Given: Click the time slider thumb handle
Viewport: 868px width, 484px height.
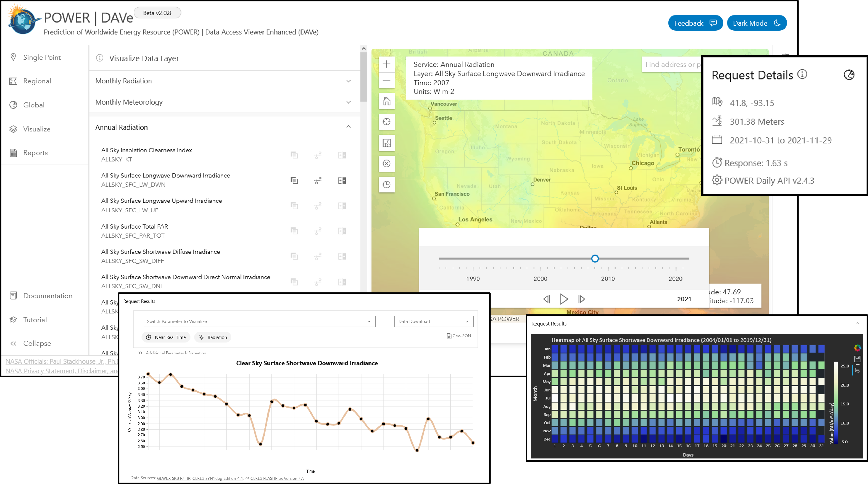Looking at the screenshot, I should tap(595, 259).
